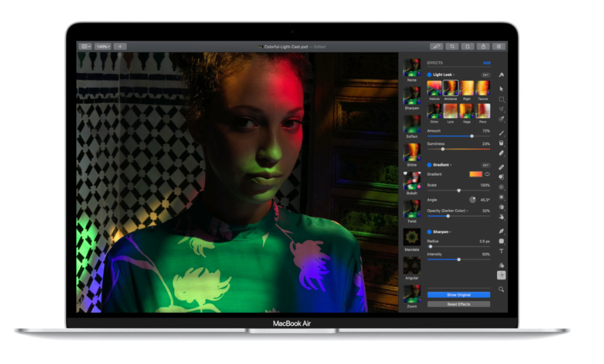Select the Crop tool in the top toolbar
This screenshot has height=364, width=604.
click(452, 46)
